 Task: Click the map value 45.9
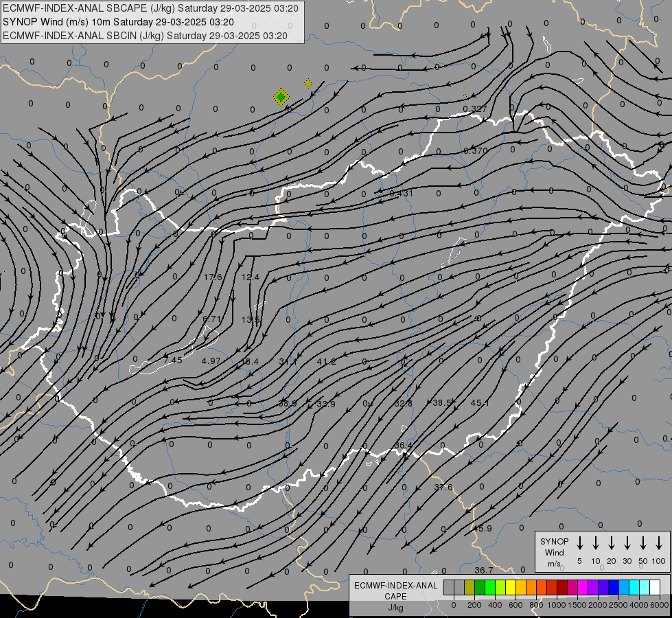[x=482, y=529]
